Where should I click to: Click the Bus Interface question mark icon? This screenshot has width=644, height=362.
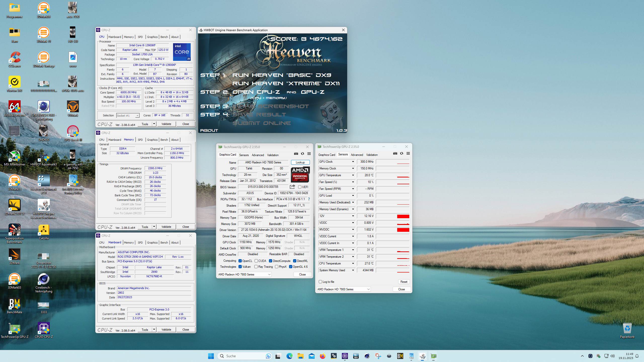pos(309,199)
